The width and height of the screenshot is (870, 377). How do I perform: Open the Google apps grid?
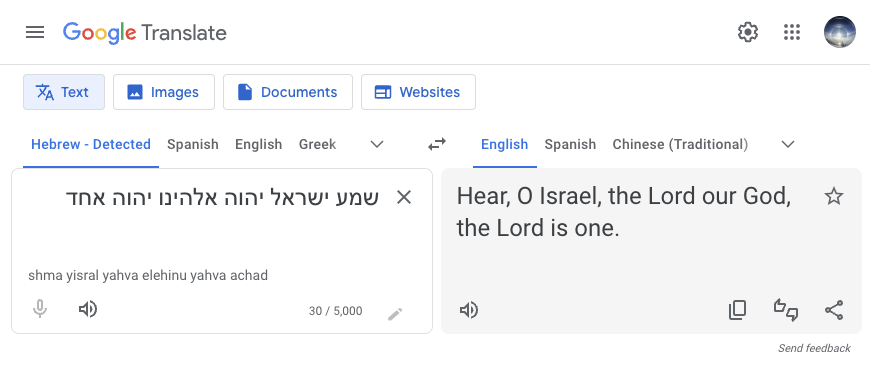click(792, 32)
